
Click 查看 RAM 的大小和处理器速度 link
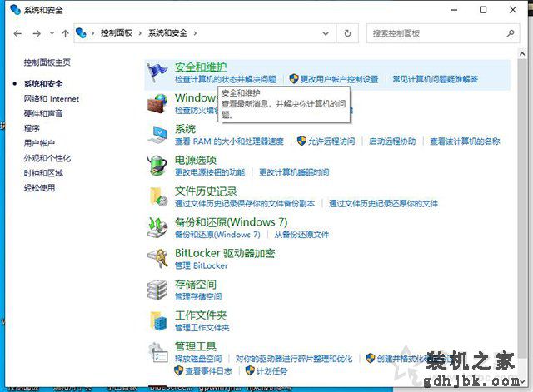click(229, 141)
